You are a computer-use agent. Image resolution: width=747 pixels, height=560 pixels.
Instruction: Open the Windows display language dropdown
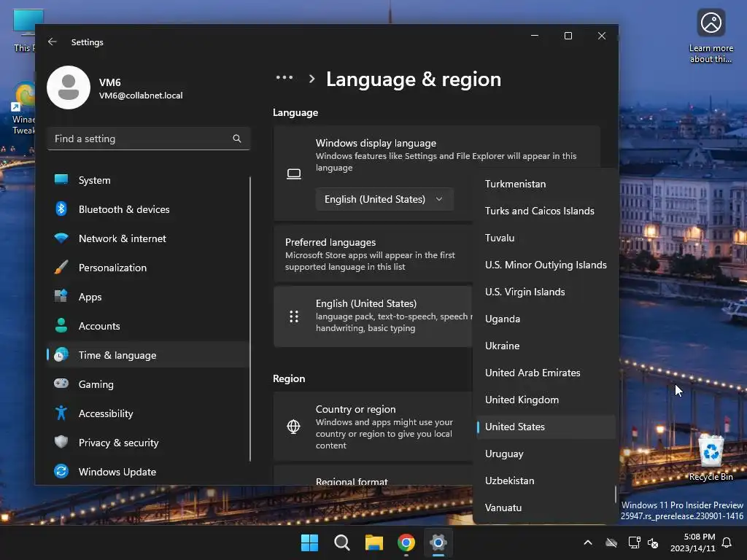coord(384,199)
